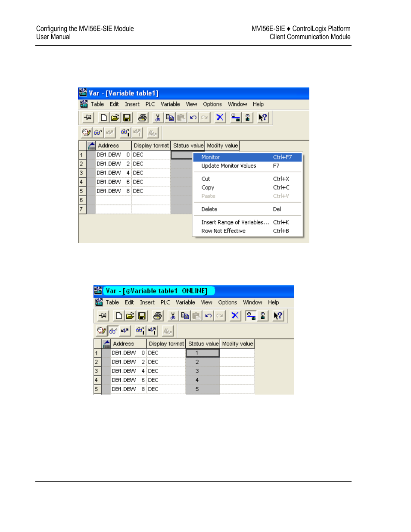This screenshot has height=532, width=411.
Task: Click Open folder icon in Variable table1 window
Action: pos(115,118)
